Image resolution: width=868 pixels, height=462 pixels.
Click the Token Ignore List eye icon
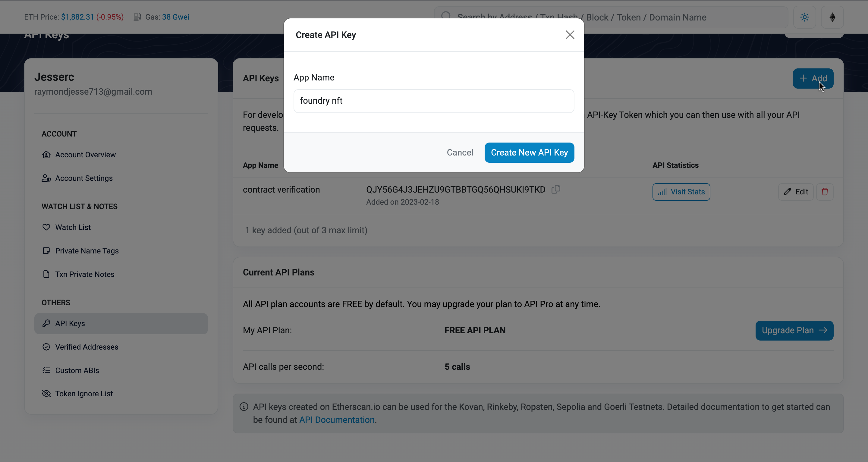click(x=46, y=393)
